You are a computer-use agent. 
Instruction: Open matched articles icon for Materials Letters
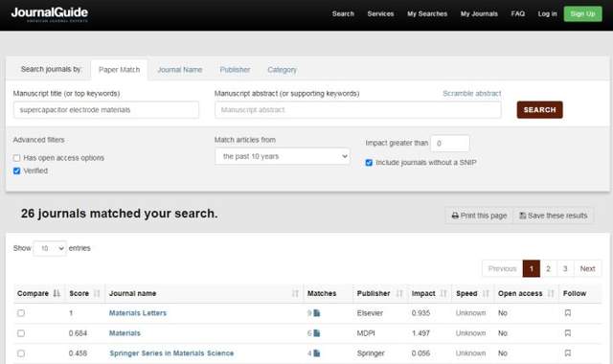tap(317, 313)
